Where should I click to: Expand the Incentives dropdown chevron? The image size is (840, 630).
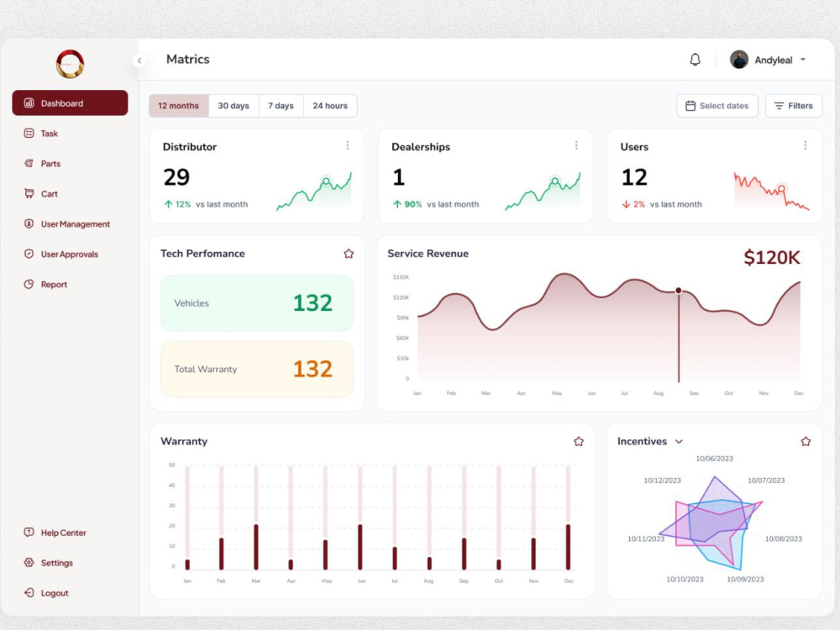tap(680, 442)
